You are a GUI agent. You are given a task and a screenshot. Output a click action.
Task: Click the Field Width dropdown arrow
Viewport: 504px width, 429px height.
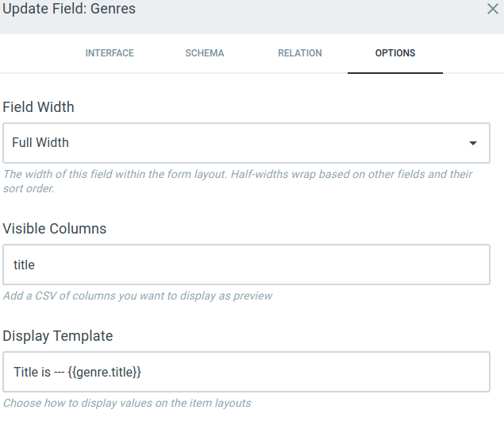(473, 144)
